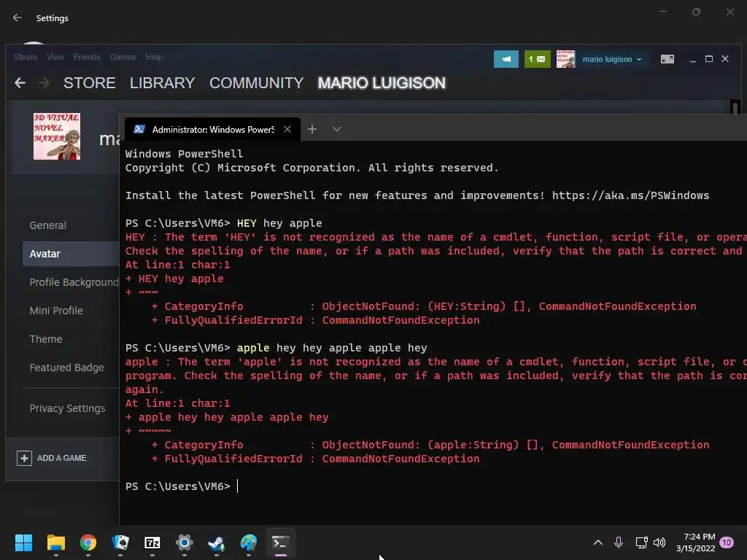Show hidden system tray icons

point(598,542)
